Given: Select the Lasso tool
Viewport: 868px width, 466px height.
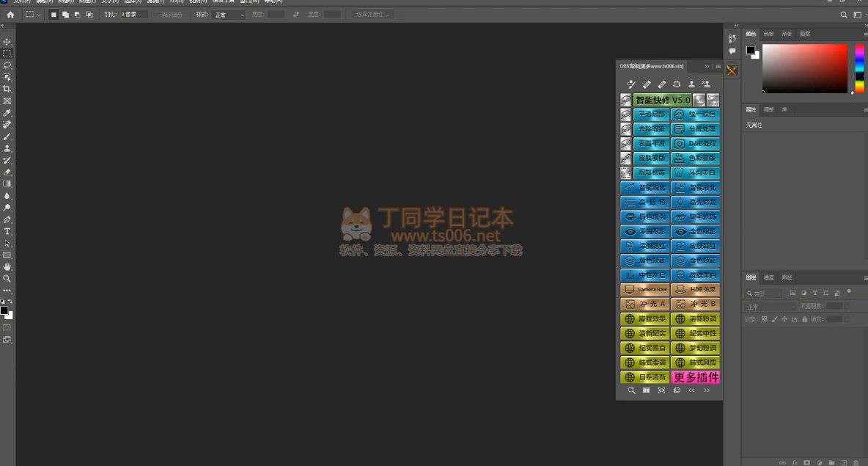Looking at the screenshot, I should (x=7, y=65).
